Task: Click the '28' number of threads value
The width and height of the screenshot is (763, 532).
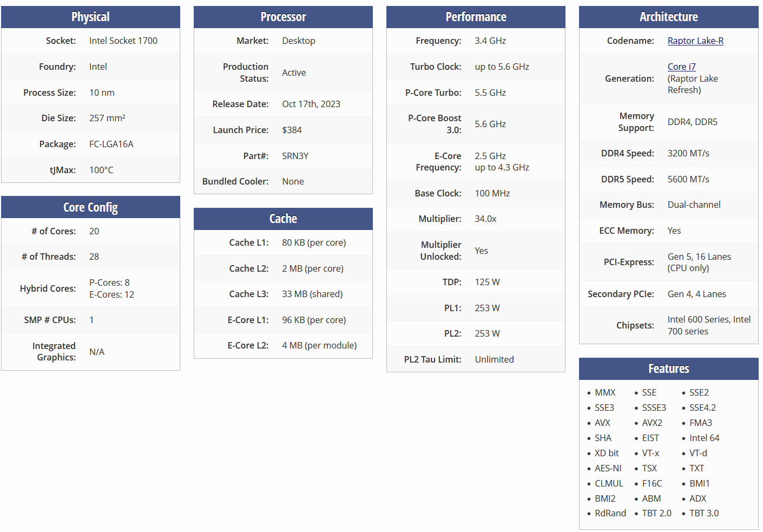Action: 94,257
